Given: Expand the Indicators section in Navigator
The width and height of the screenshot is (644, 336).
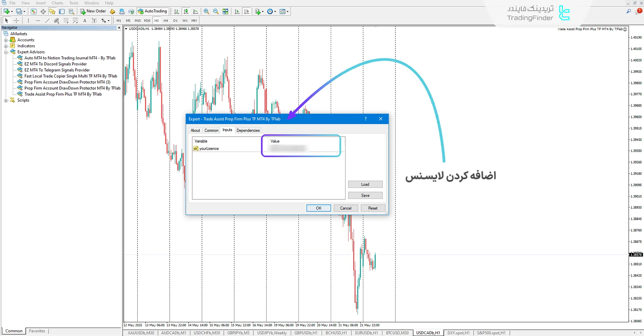Looking at the screenshot, I should 6,46.
